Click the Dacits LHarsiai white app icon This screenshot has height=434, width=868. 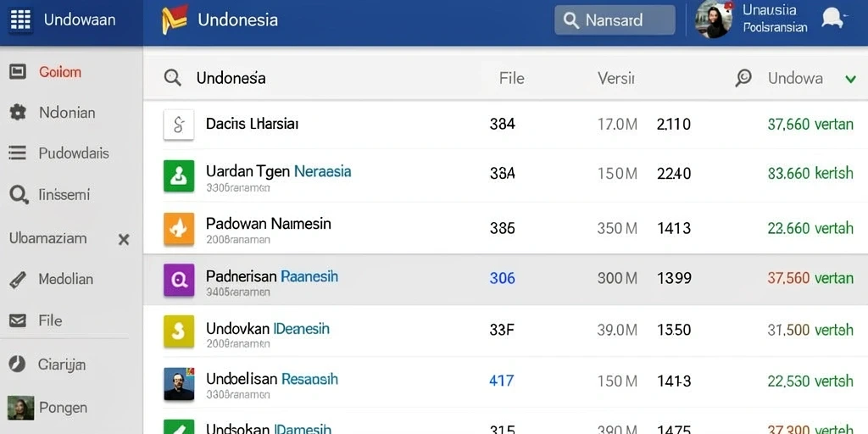[x=179, y=124]
